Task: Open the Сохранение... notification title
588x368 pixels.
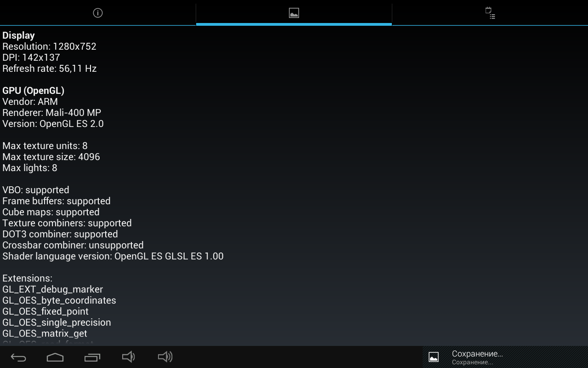Action: point(477,354)
